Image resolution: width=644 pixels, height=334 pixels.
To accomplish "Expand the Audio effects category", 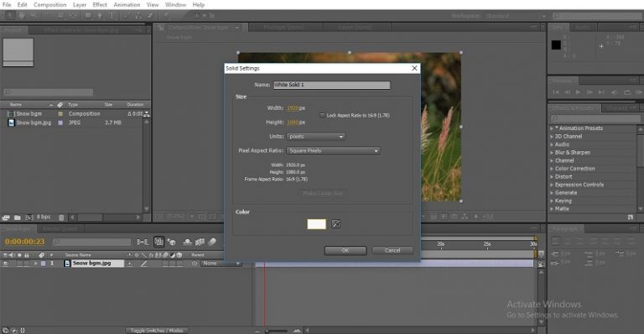I will coord(552,144).
